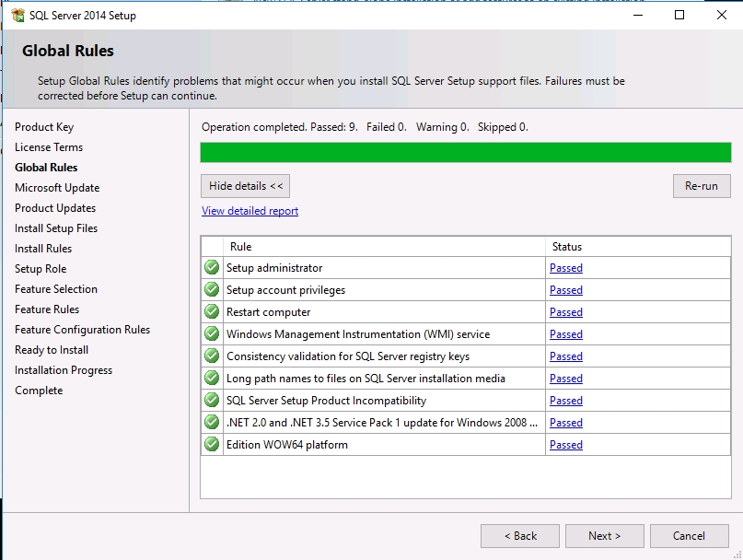
Task: Click the SQL Server Setup title bar icon
Action: pyautogui.click(x=17, y=15)
